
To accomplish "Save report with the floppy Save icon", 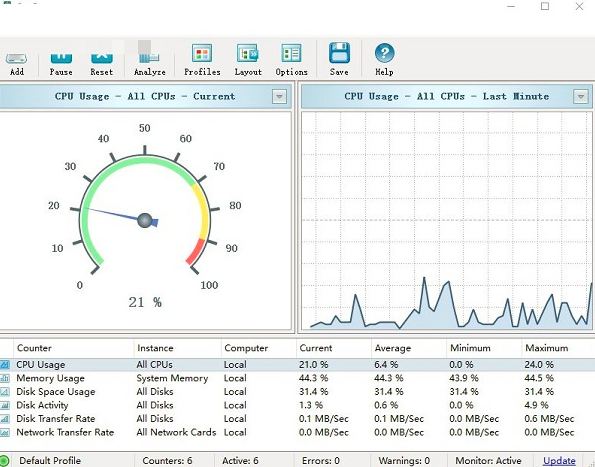I will [339, 53].
